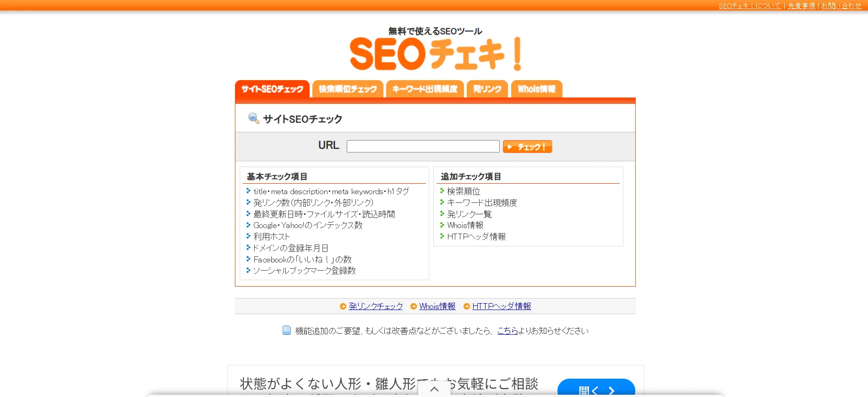Switch to the キーワード出現頻度 tab
868x397 pixels.
click(x=425, y=89)
